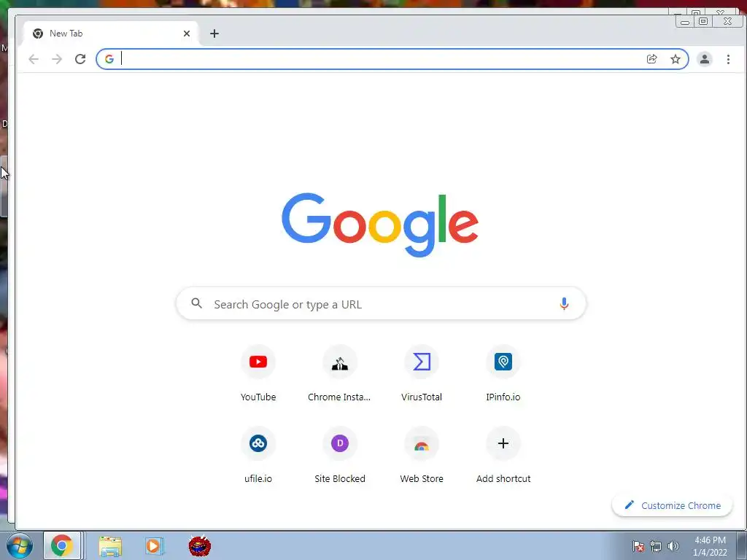Click the red monster taskbar icon
This screenshot has height=560, width=747.
point(200,545)
